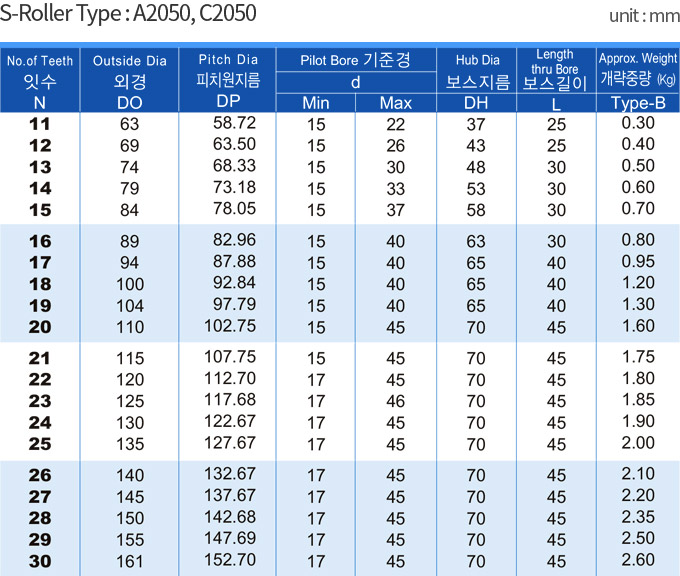Click pitch diameter 87.88
Viewport: 680px width, 576px height.
234,262
